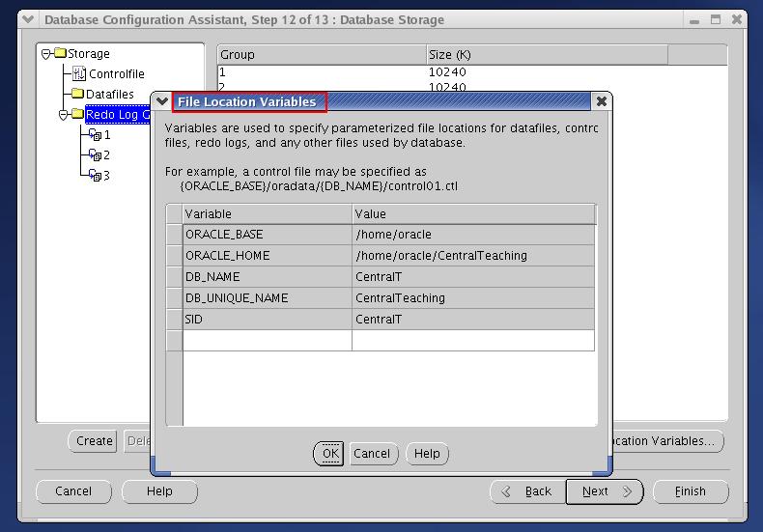Collapse the Storage tree node

pyautogui.click(x=46, y=54)
